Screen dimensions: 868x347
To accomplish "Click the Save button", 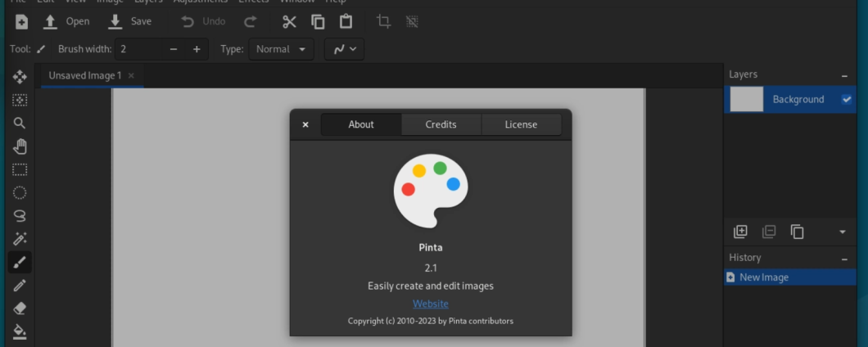I will (x=130, y=22).
